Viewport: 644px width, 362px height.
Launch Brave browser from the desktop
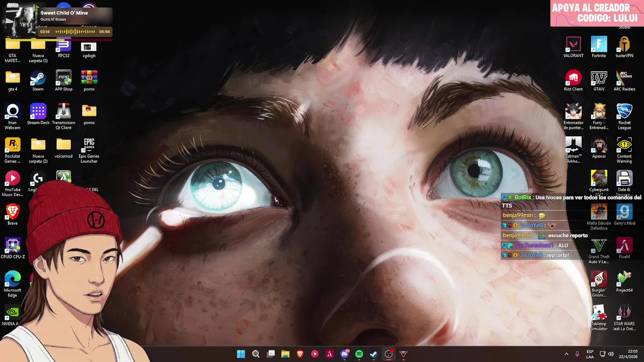coord(13,215)
